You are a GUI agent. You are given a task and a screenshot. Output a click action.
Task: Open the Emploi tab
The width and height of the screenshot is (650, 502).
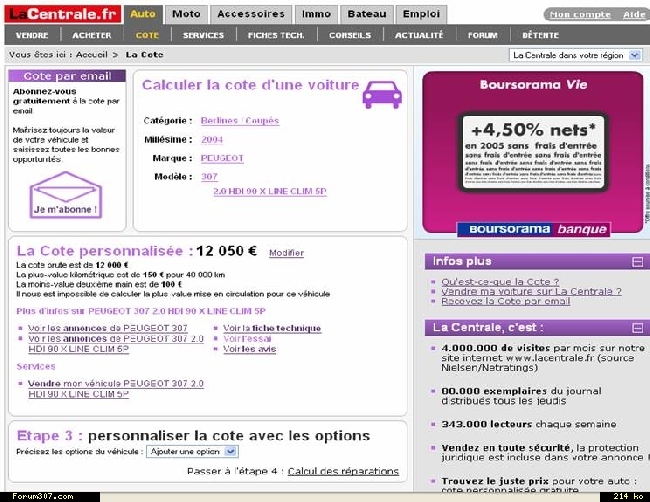tap(421, 15)
